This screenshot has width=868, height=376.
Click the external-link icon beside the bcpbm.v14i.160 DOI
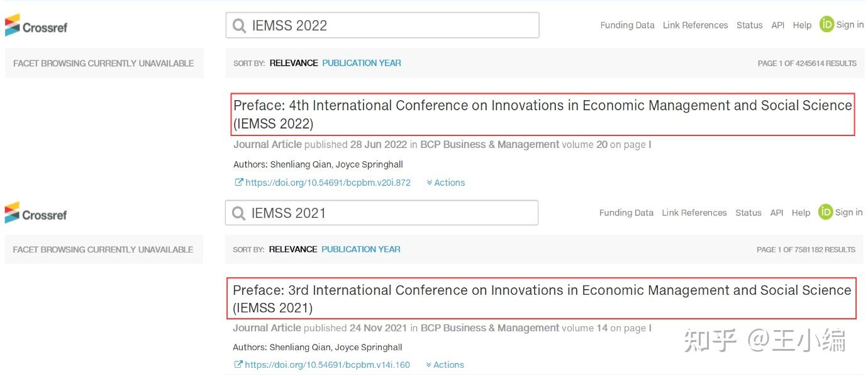click(x=238, y=364)
